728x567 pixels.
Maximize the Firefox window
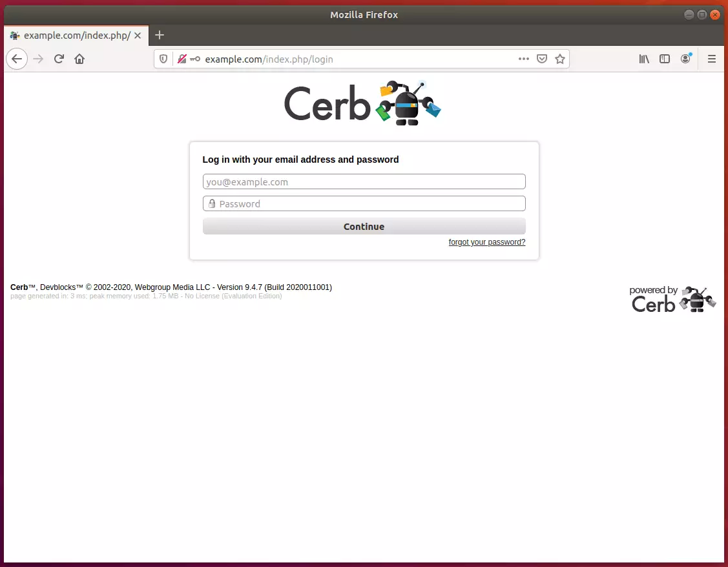pos(702,15)
